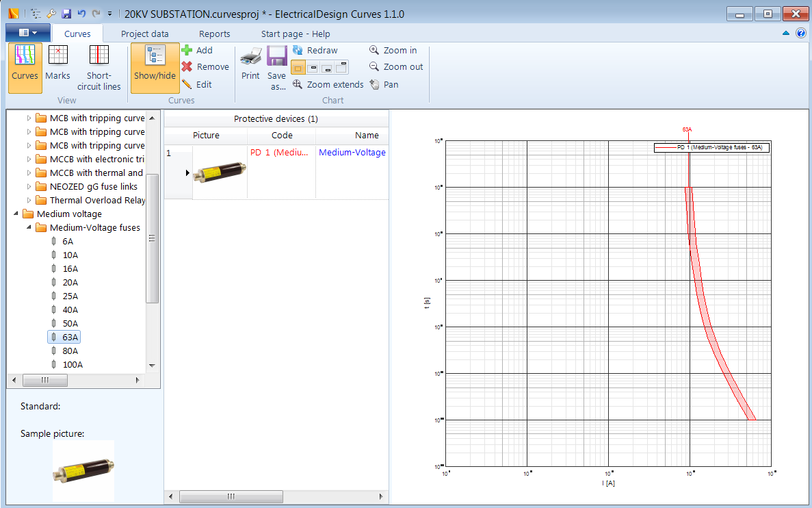Viewport: 812px width, 508px height.
Task: Switch to the Project data tab
Action: click(x=144, y=34)
